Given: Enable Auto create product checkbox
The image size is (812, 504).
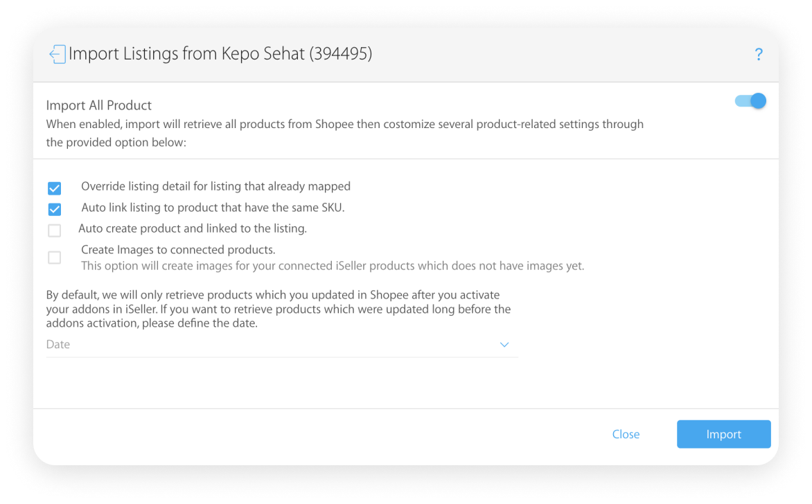Looking at the screenshot, I should (x=54, y=231).
